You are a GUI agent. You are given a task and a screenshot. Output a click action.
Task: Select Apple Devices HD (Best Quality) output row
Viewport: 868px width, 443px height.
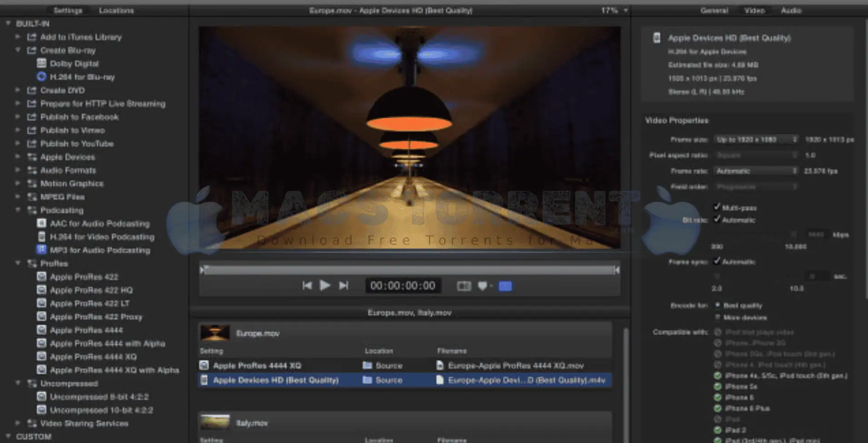[x=405, y=380]
